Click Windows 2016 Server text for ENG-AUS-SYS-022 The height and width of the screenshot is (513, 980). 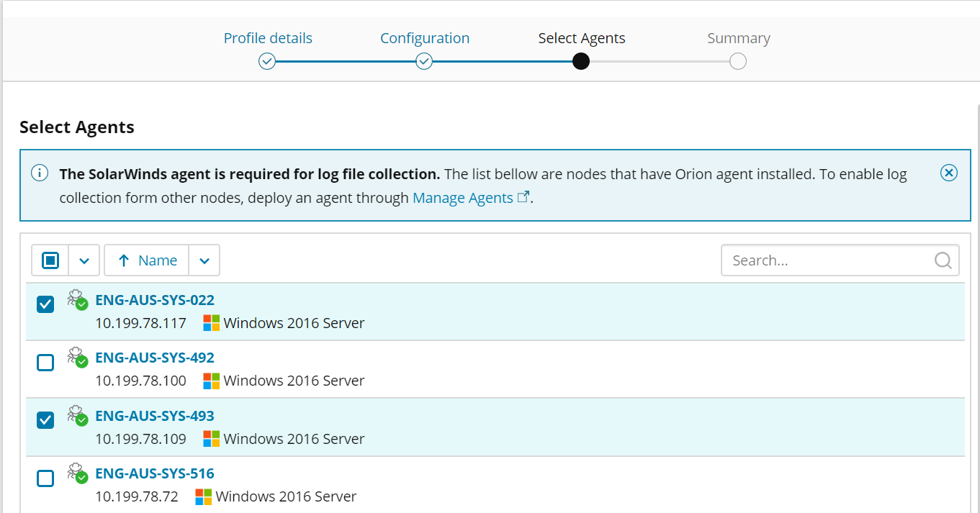pyautogui.click(x=294, y=323)
